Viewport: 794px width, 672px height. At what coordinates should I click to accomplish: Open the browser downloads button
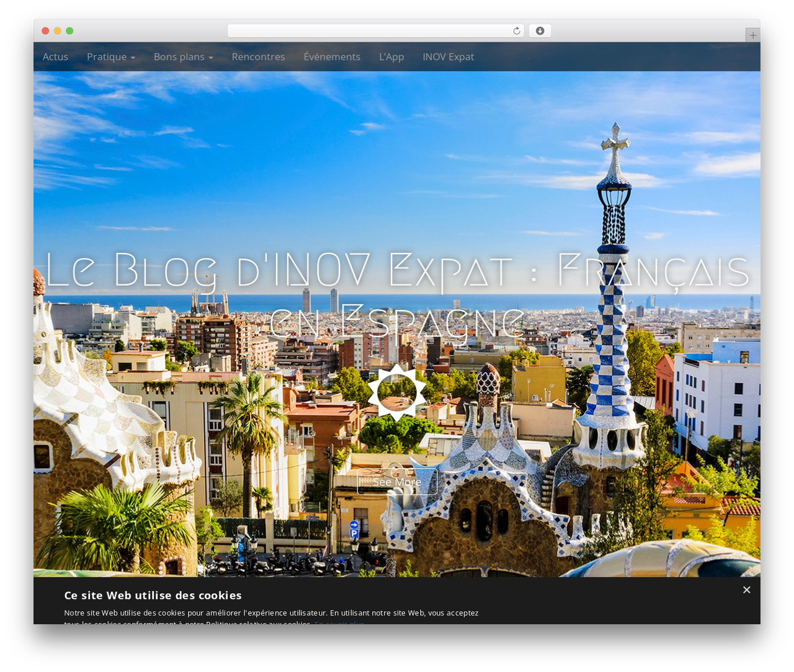540,31
